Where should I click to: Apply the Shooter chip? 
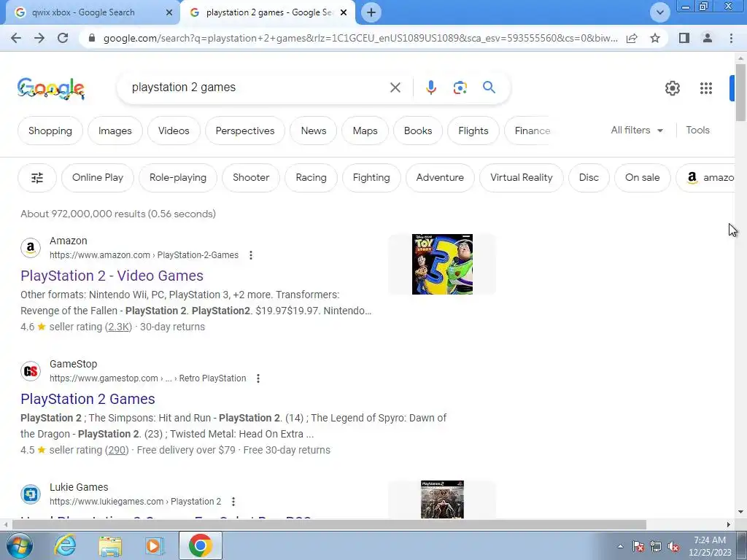tap(251, 178)
